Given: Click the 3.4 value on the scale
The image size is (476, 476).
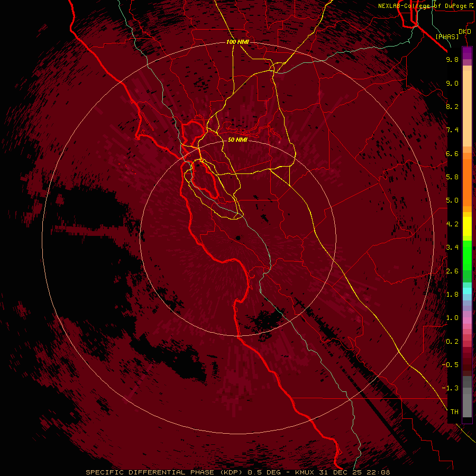Looking at the screenshot, I should pos(452,248).
